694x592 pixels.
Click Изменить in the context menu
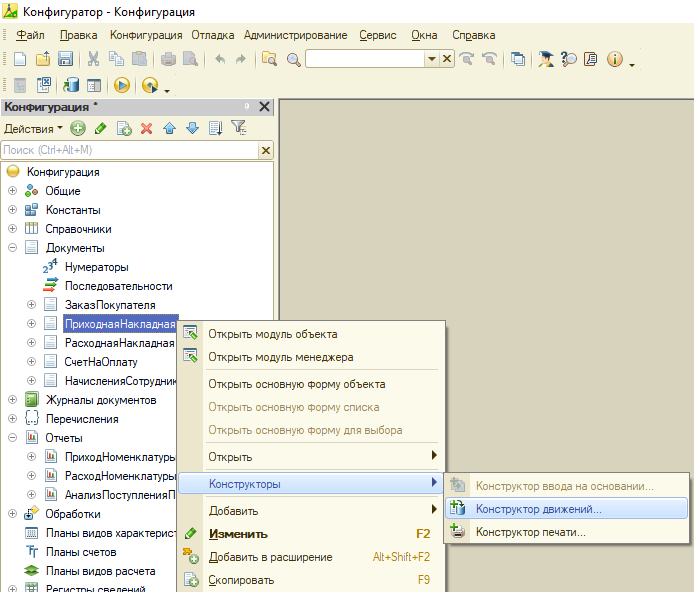311,534
